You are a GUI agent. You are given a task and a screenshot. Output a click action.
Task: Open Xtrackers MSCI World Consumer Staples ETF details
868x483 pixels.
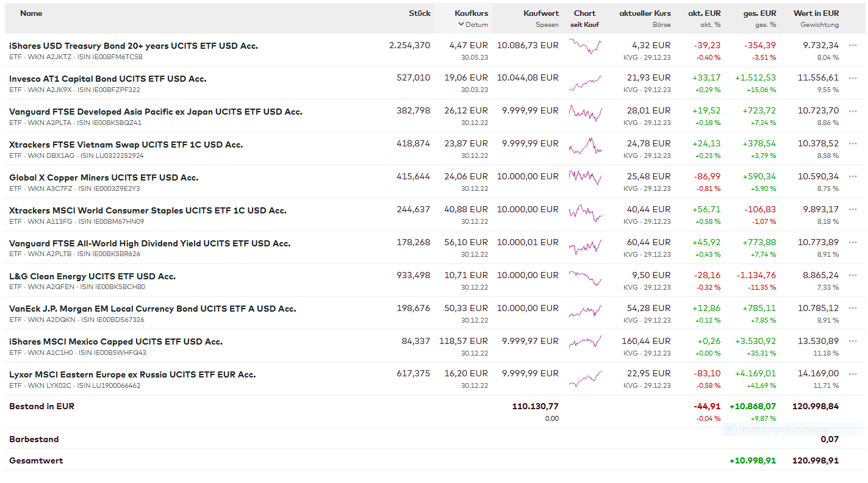point(148,210)
